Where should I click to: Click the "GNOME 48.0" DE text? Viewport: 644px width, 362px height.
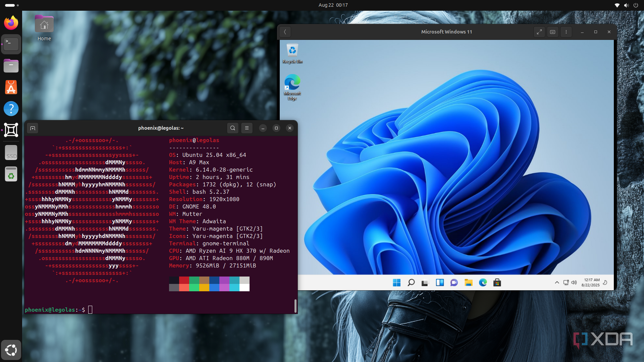pyautogui.click(x=199, y=206)
